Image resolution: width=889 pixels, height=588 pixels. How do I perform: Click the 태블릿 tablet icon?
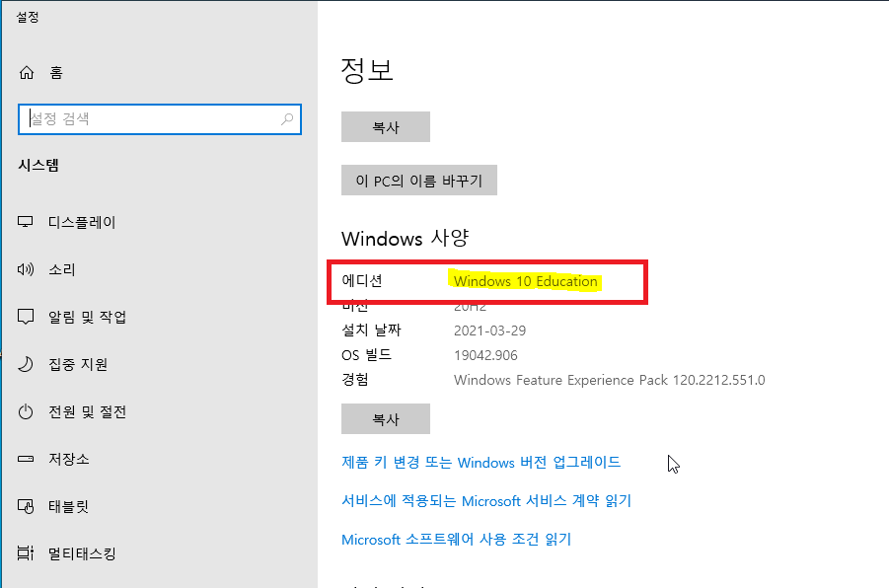(26, 506)
